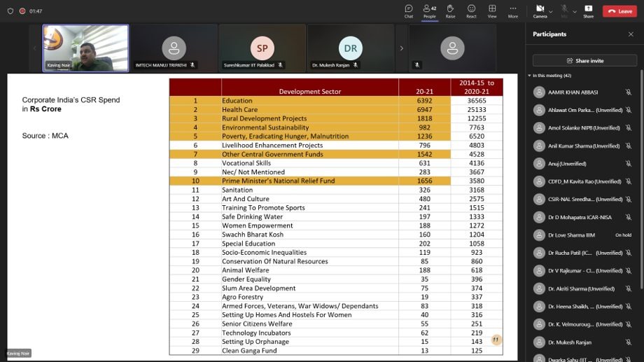The width and height of the screenshot is (644, 362).
Task: Expand the microphone options dropdown arrow
Action: (x=574, y=11)
